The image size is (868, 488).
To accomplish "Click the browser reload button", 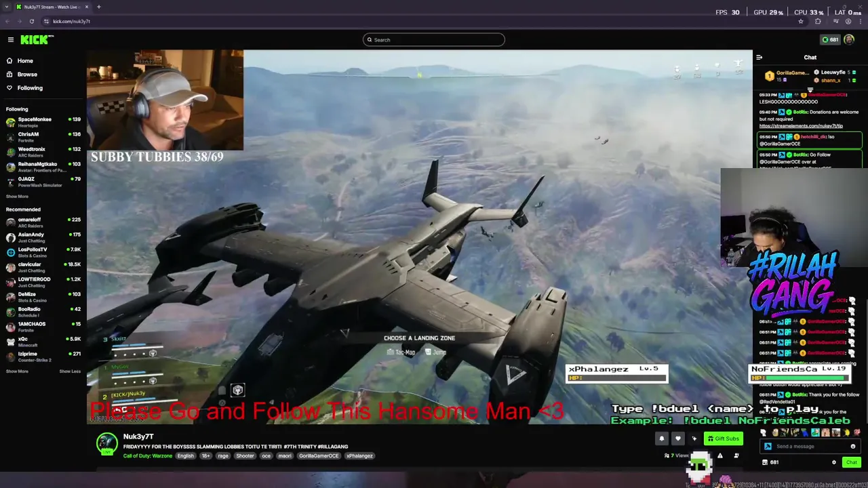I will pos(31,21).
